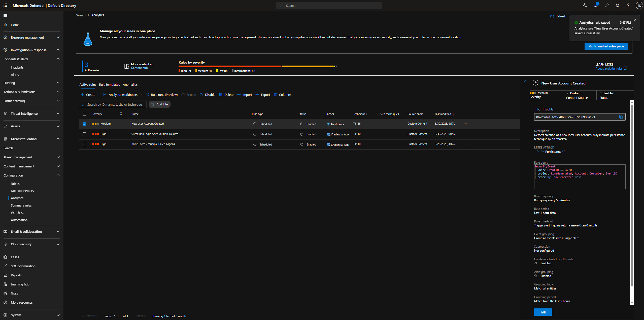This screenshot has width=644, height=320.
Task: Switch to the Rule templates tab
Action: coord(109,84)
